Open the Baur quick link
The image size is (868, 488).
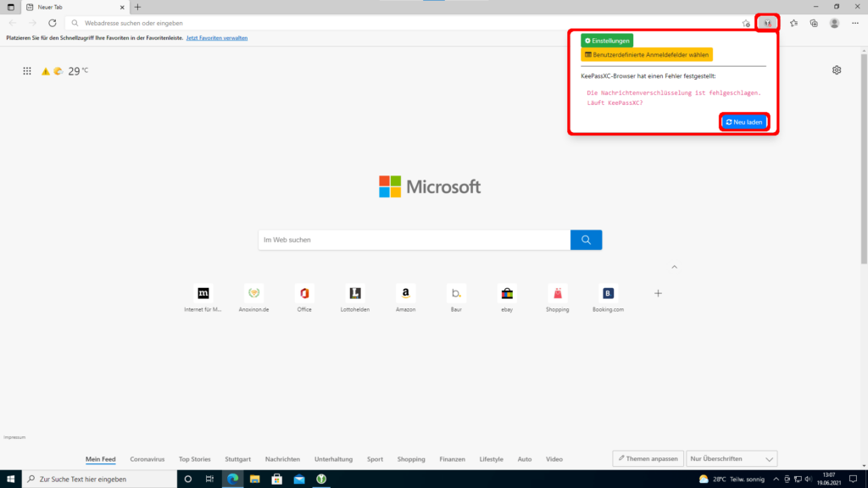456,299
